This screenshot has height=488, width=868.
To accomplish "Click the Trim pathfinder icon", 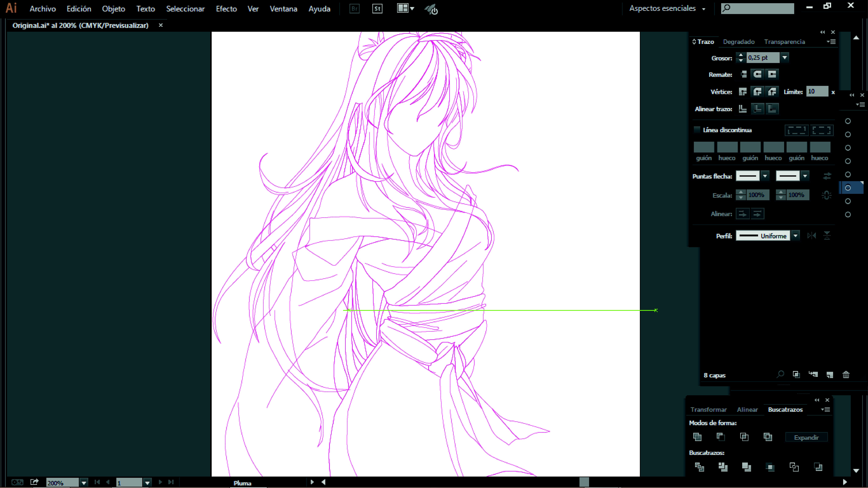I will pos(723,467).
